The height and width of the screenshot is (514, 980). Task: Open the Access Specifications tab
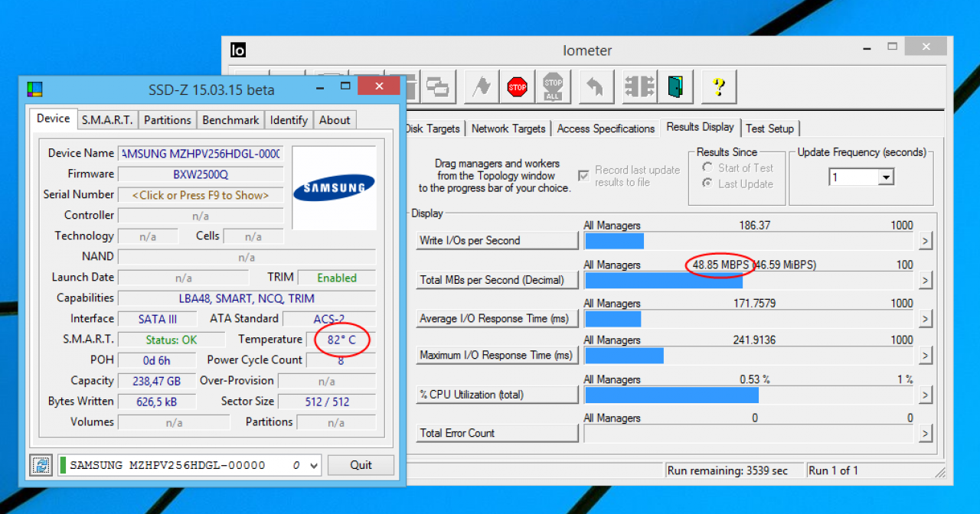606,128
